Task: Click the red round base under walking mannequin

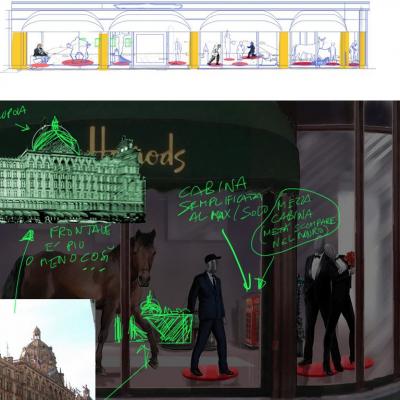Action: pyautogui.click(x=210, y=373)
